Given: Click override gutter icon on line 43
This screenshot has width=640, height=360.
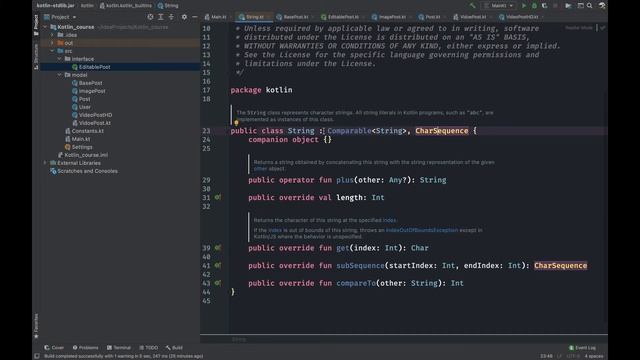Looking at the screenshot, I should [218, 283].
